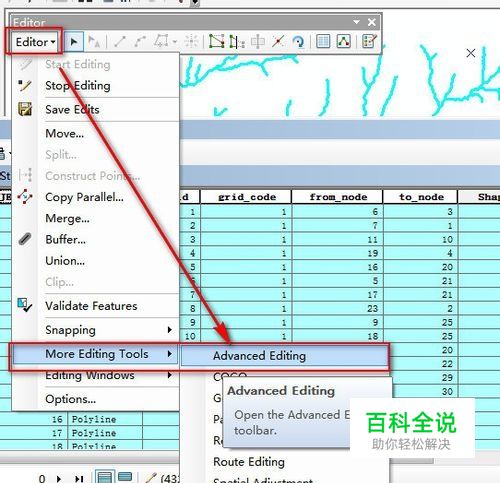The image size is (500, 483).
Task: Click Validate Features menu item
Action: tap(95, 306)
